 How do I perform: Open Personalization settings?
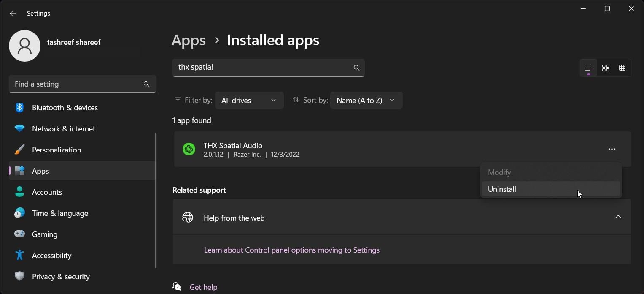pos(82,150)
